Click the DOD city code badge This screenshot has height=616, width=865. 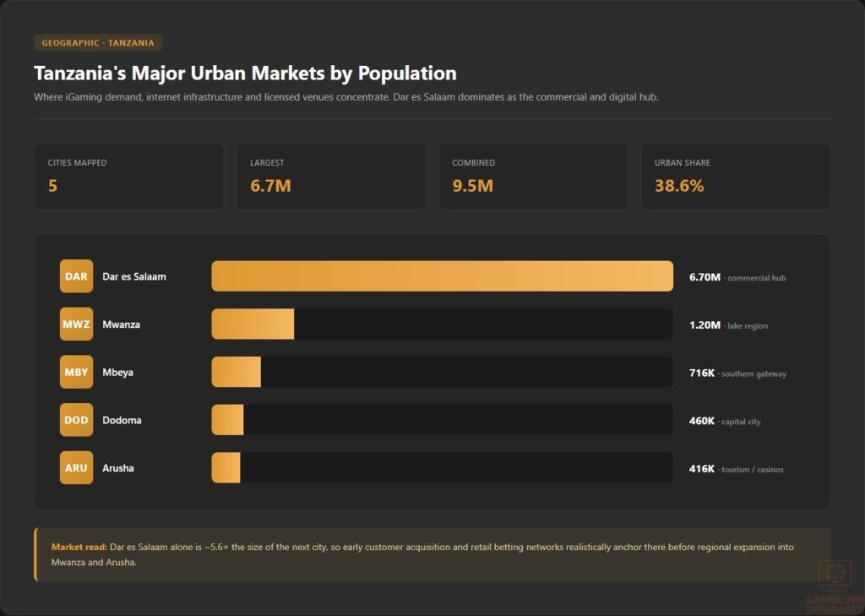pyautogui.click(x=76, y=420)
